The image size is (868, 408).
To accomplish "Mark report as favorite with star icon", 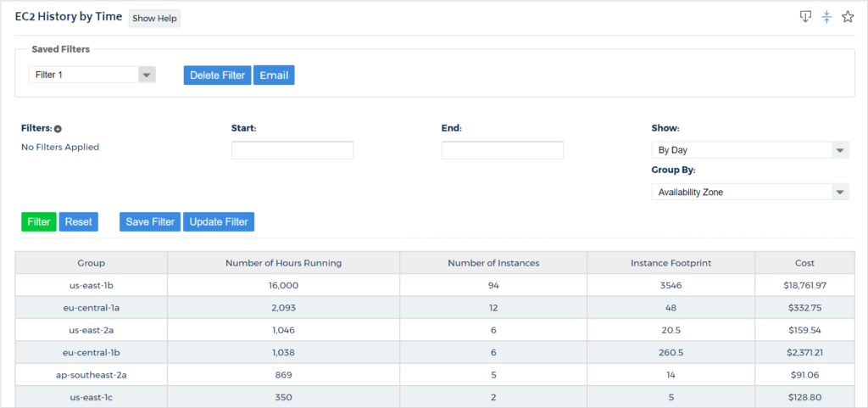I will click(x=848, y=17).
